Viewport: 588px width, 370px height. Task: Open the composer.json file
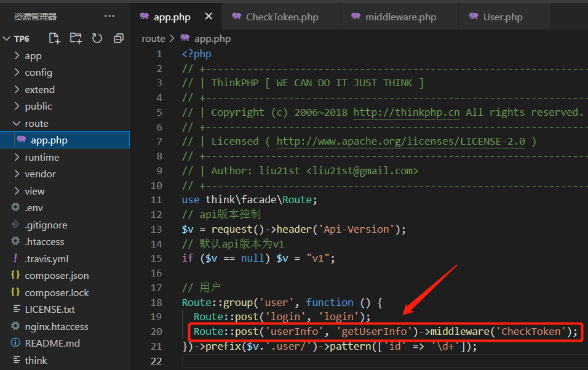click(x=57, y=275)
